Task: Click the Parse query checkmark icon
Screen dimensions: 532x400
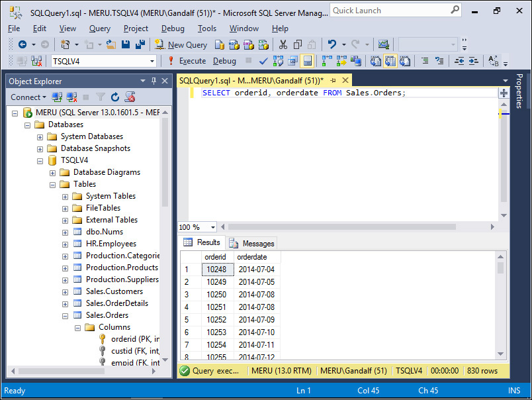Action: [263, 61]
